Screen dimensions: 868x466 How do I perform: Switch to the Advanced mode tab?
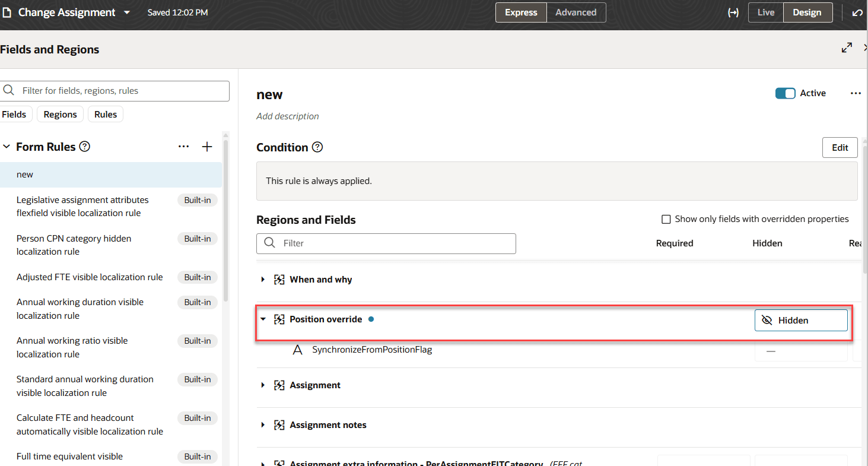click(x=576, y=12)
